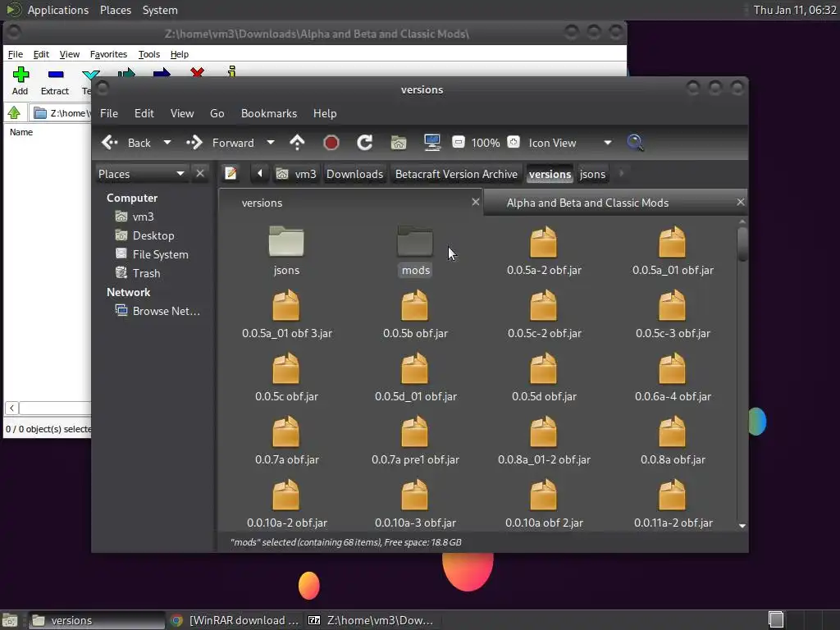Click the Computer toolbar icon

tap(431, 143)
